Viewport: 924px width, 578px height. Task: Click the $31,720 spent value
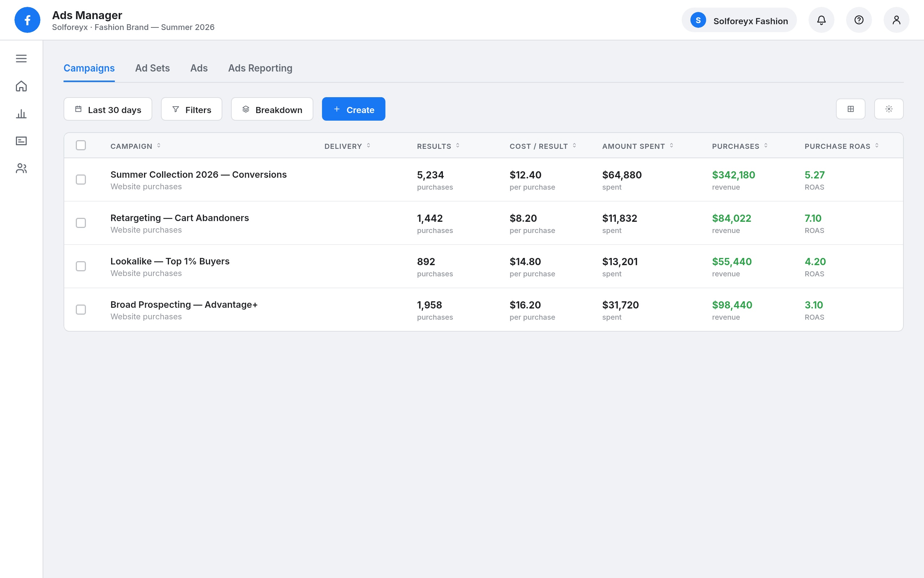[620, 305]
